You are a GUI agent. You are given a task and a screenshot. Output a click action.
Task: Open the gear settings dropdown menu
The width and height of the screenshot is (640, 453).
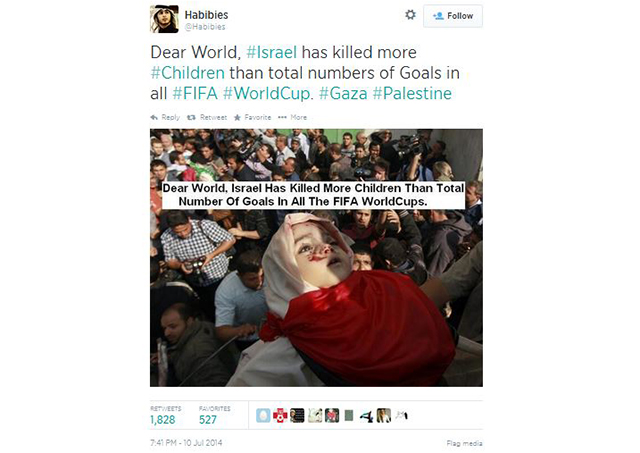point(410,15)
